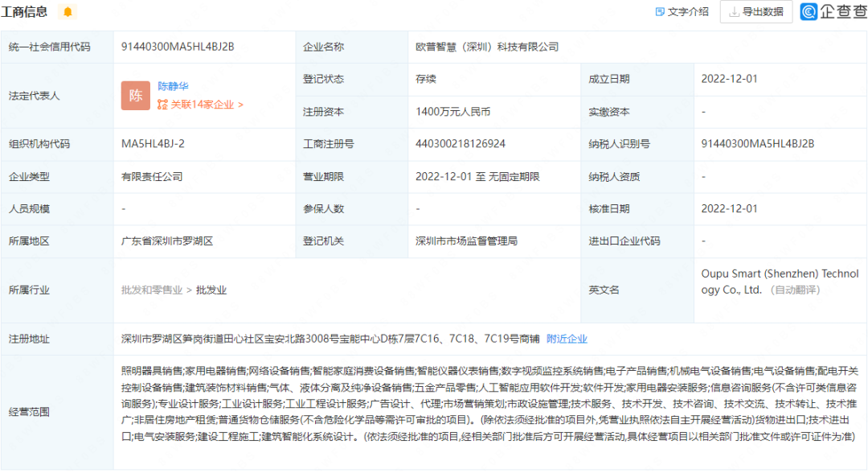Click the 法定代表人 label cell
This screenshot has width=868, height=473.
[57, 95]
